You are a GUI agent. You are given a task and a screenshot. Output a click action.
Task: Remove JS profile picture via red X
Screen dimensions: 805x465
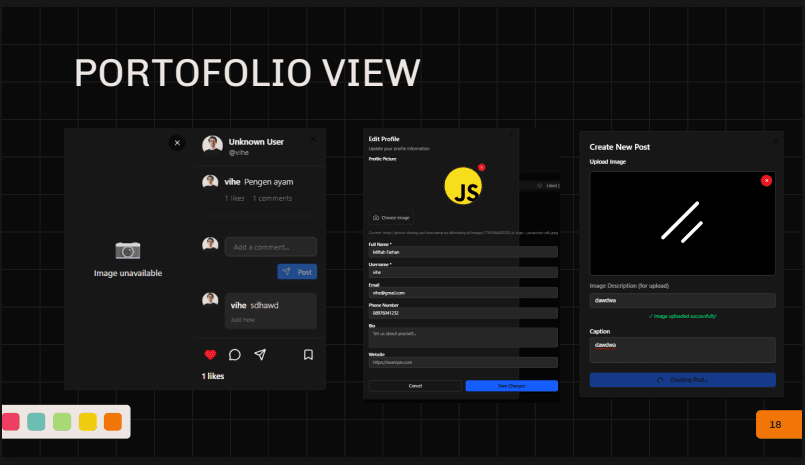(481, 167)
